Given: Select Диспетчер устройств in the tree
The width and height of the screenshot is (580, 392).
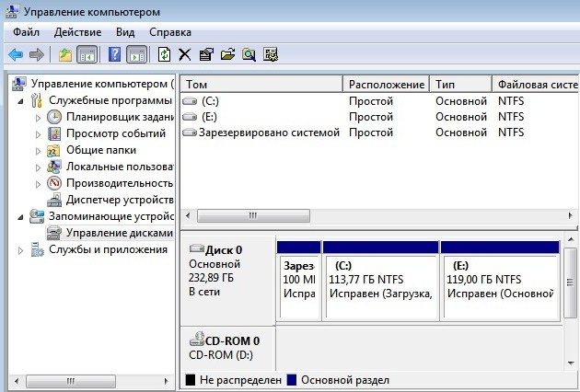Looking at the screenshot, I should point(118,200).
